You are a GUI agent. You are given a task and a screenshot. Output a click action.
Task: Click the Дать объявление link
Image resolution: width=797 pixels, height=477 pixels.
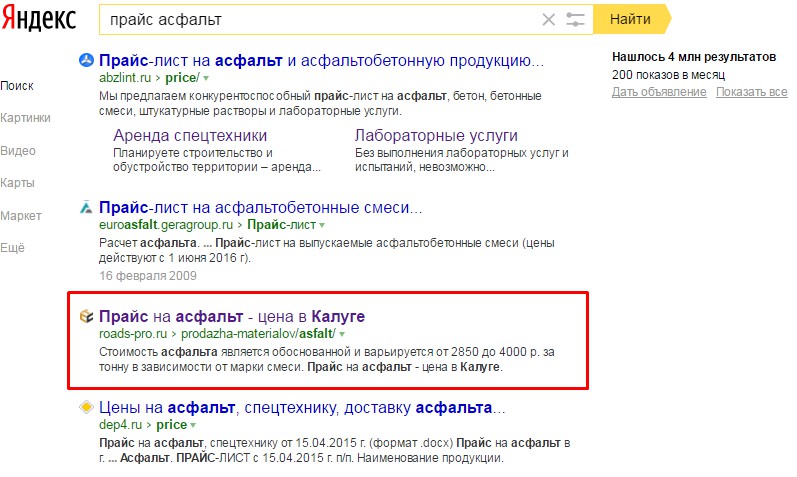[x=659, y=92]
